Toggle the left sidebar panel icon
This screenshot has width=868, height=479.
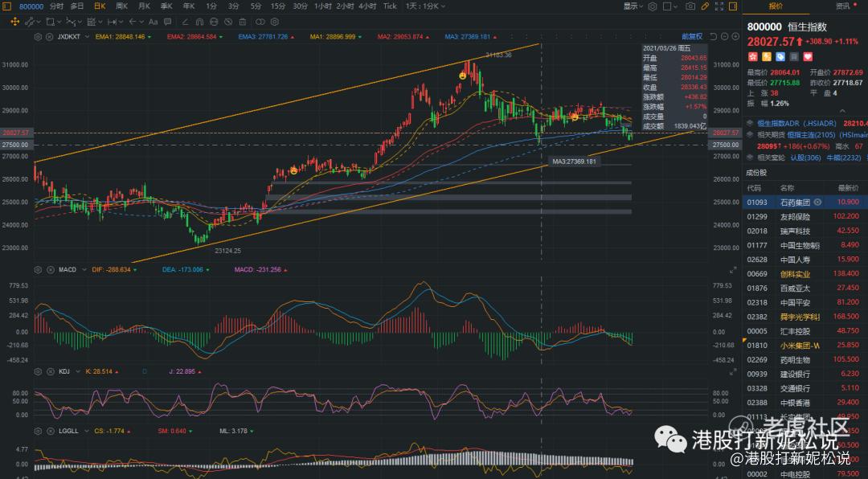click(x=7, y=6)
